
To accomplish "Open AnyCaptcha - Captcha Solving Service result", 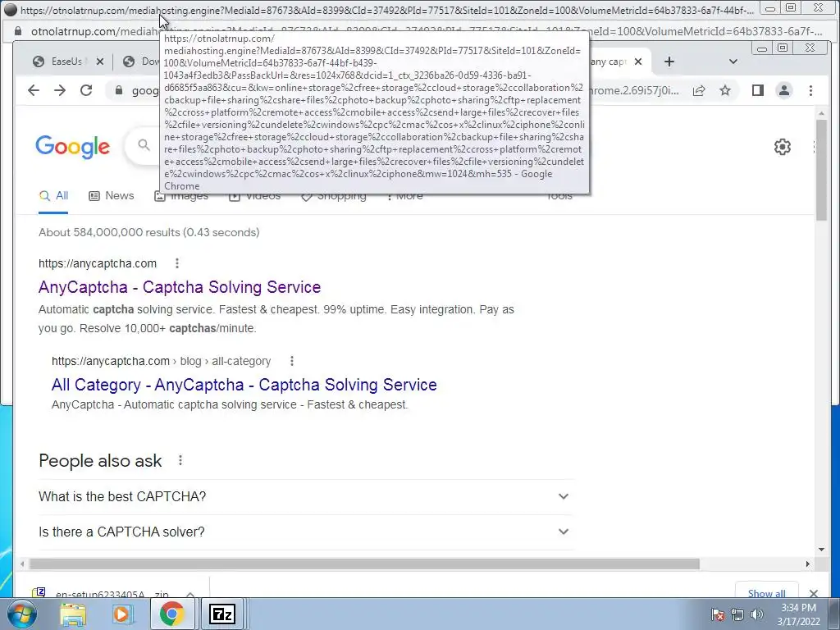I will click(180, 287).
